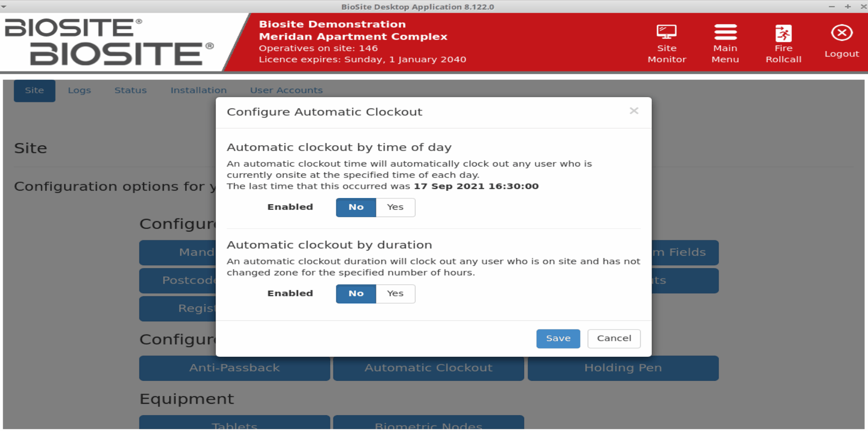The width and height of the screenshot is (868, 431).
Task: Enable clockout by time of day with Yes
Action: click(395, 207)
